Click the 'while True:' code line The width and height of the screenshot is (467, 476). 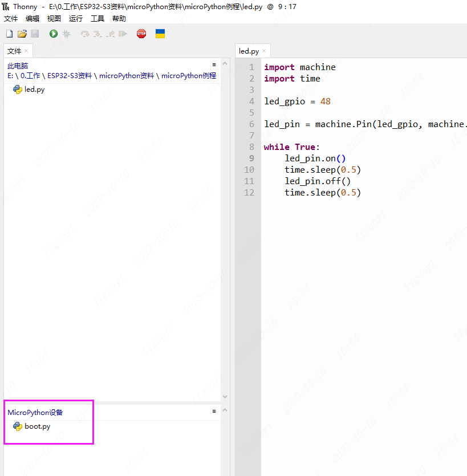[x=292, y=147]
